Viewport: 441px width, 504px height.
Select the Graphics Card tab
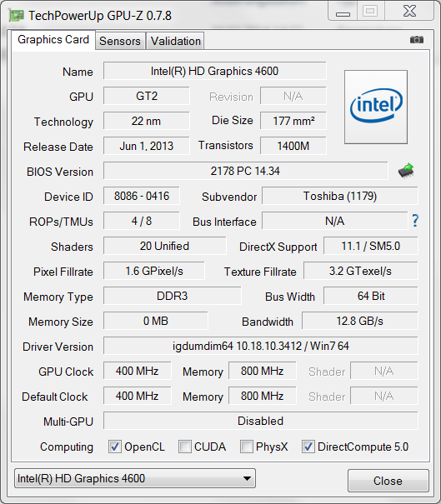[53, 40]
